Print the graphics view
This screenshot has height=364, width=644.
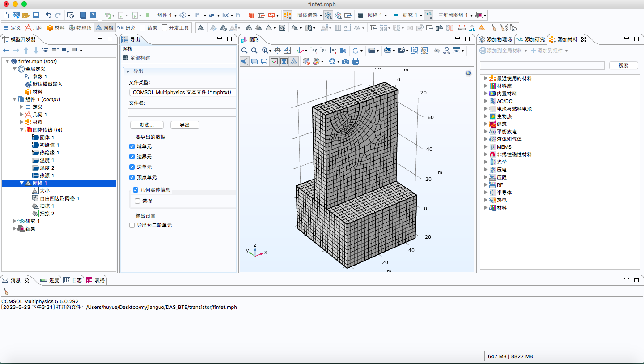(x=356, y=61)
